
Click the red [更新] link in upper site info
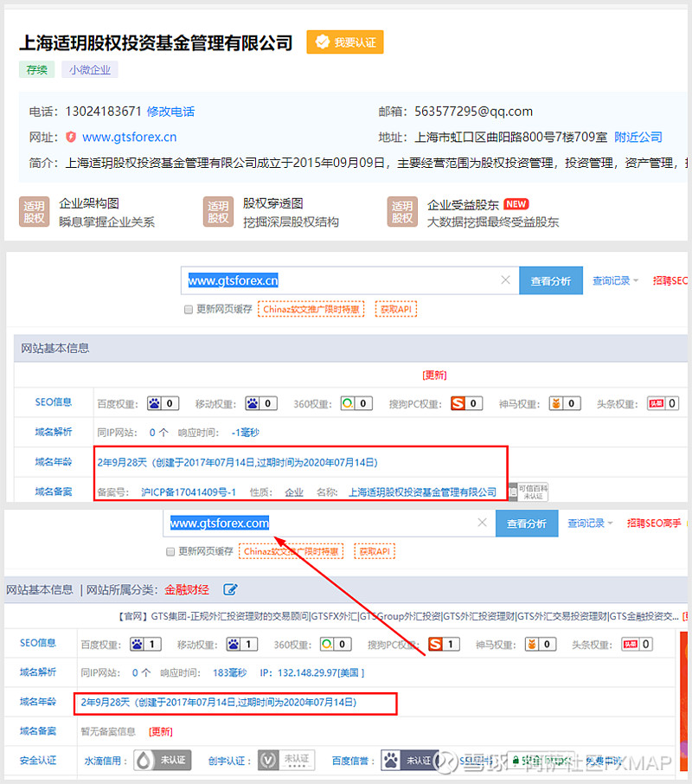click(434, 375)
